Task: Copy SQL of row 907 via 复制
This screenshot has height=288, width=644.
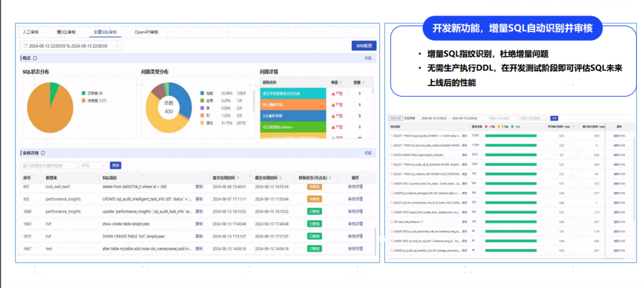Action: tap(199, 187)
